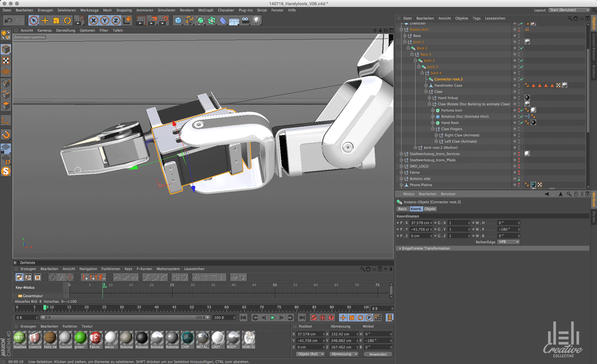
Task: Collapse the Robot-Arm tree node
Action: click(401, 29)
